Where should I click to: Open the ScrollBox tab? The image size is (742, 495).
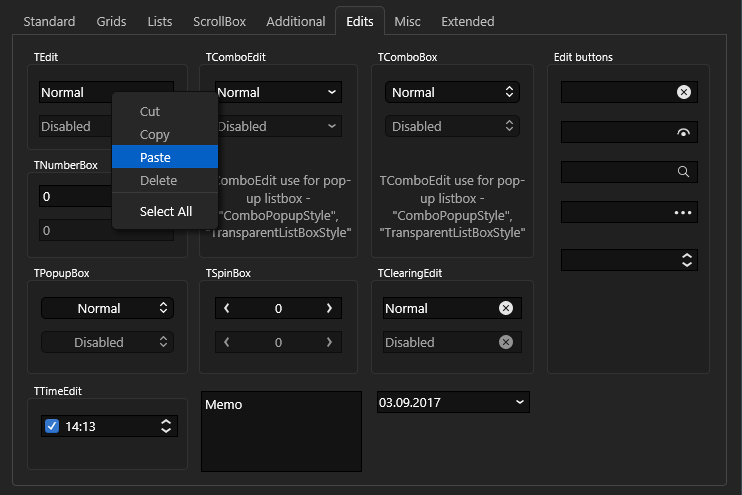pos(219,21)
